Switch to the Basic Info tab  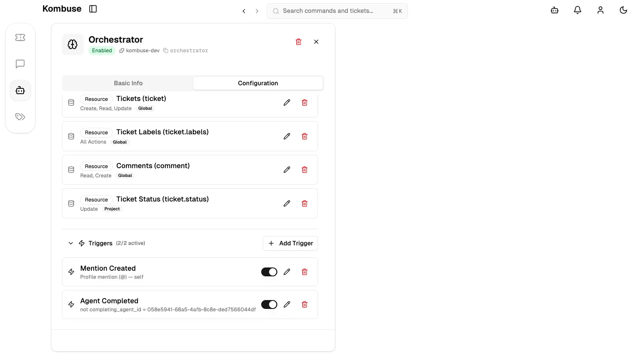tap(128, 83)
